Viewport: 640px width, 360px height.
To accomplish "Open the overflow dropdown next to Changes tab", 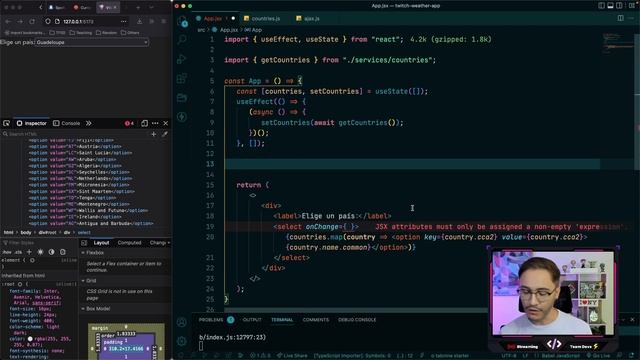I will 169,243.
